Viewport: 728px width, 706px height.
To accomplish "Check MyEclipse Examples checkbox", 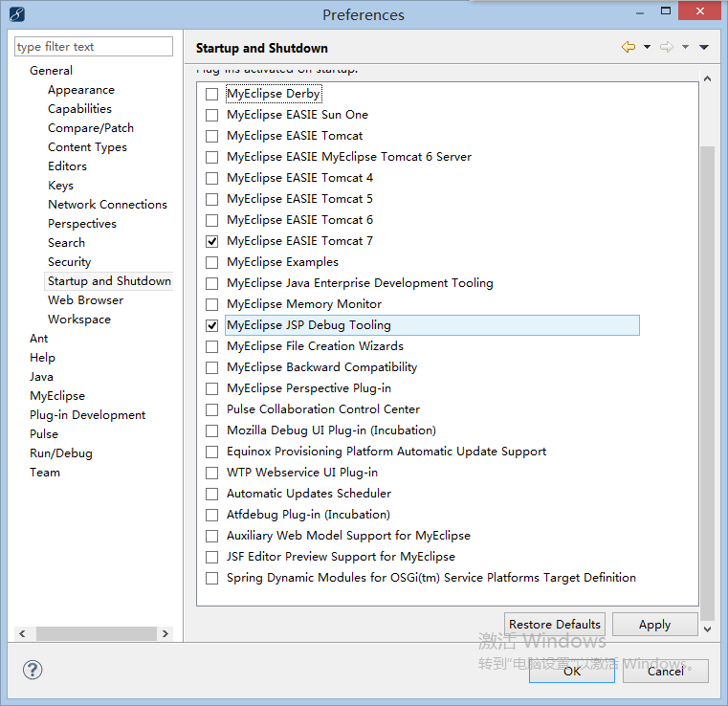I will (211, 263).
